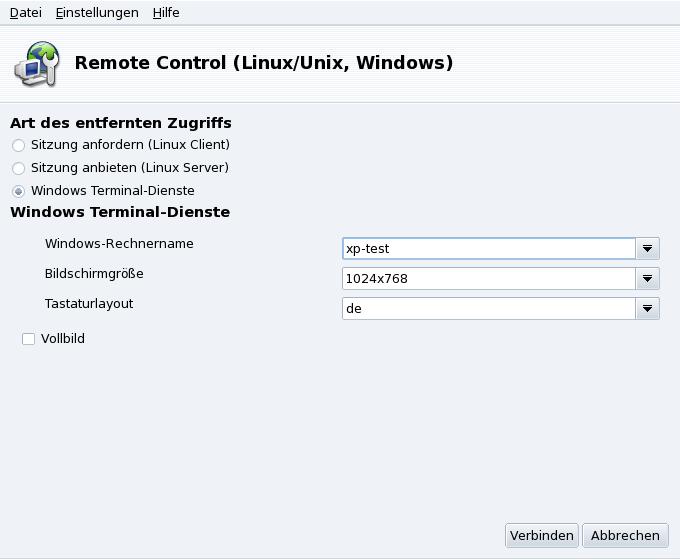
Task: Click the Remote Control globe computer icon
Action: (35, 63)
